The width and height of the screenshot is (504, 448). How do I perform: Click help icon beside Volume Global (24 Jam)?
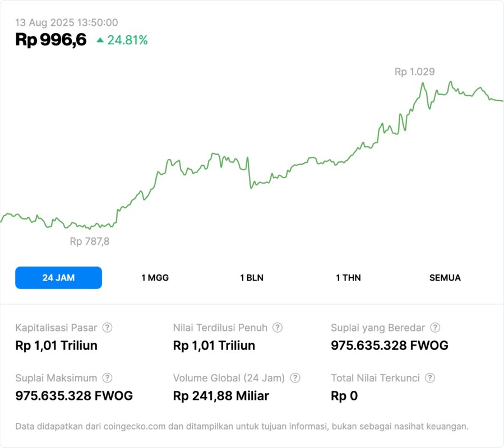(x=295, y=378)
